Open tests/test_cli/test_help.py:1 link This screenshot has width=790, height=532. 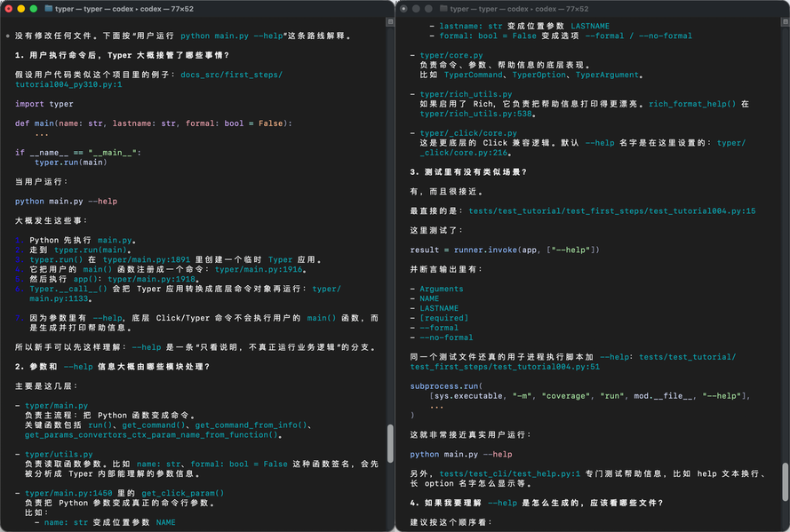pos(510,473)
